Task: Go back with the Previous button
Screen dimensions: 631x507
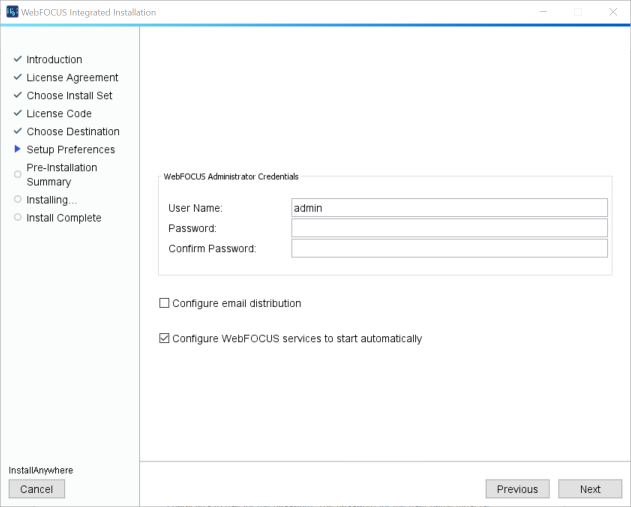Action: click(517, 489)
